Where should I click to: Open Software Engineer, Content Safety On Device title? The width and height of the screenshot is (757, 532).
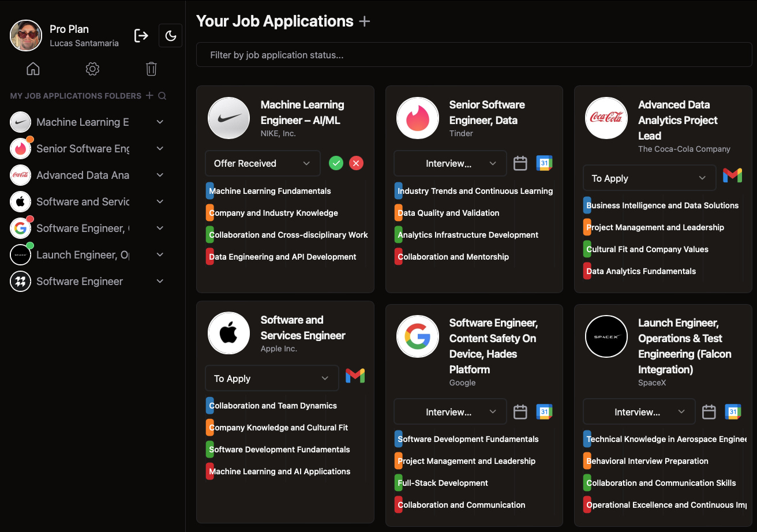tap(493, 346)
